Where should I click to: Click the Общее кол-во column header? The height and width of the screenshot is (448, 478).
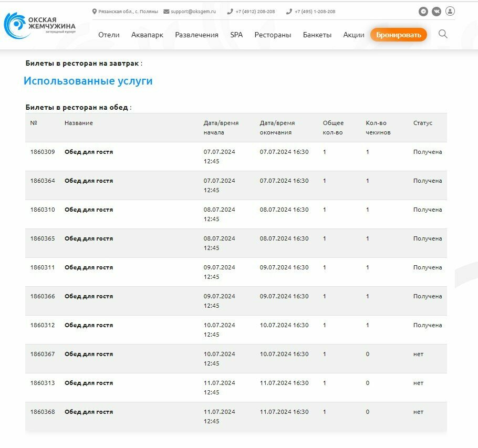[x=333, y=128]
